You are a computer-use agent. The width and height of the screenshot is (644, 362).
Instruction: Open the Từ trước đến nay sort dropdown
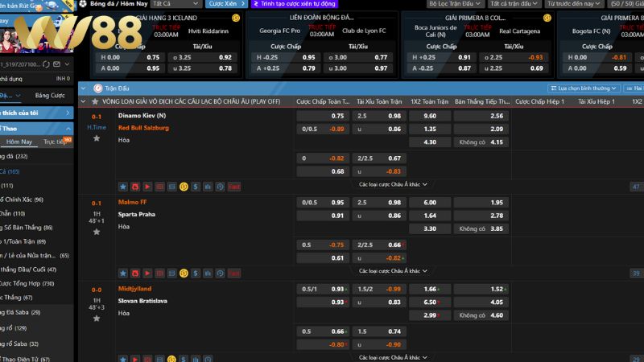pyautogui.click(x=574, y=4)
